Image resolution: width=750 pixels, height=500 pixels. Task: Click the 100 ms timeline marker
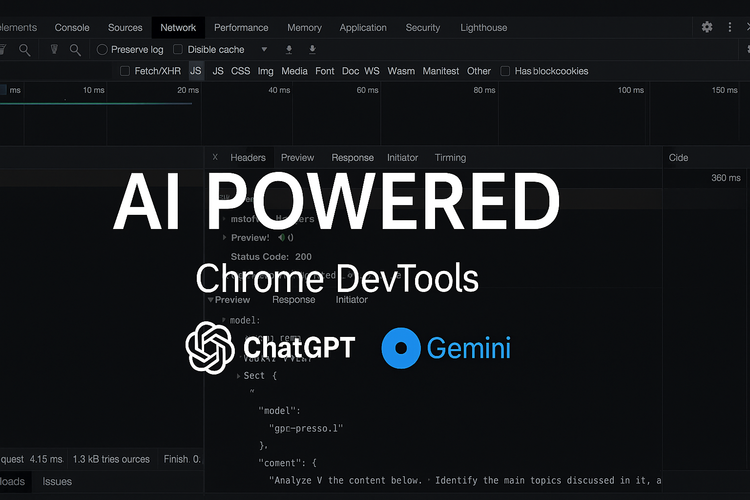(x=631, y=90)
